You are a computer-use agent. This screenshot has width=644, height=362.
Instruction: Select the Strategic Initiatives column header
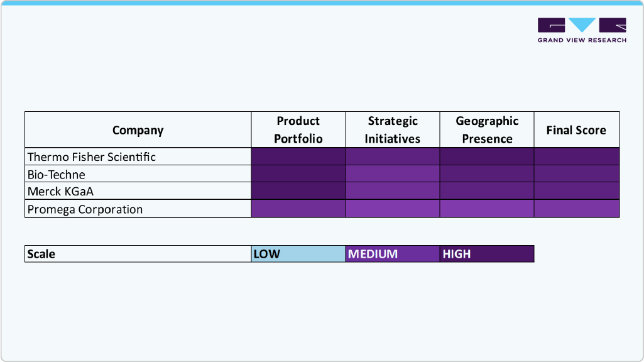393,130
